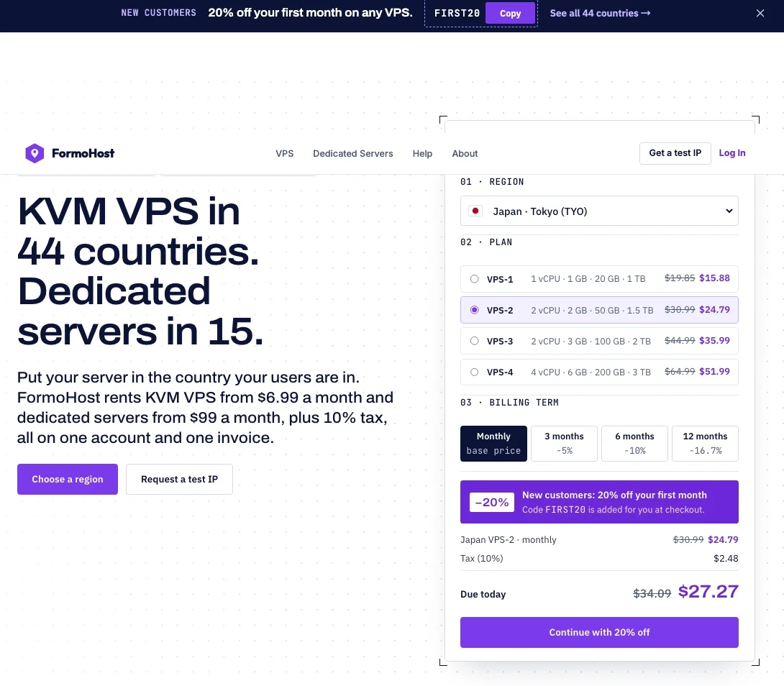This screenshot has width=784, height=686.
Task: Click the FormoHost hexagon logo icon
Action: 35,153
